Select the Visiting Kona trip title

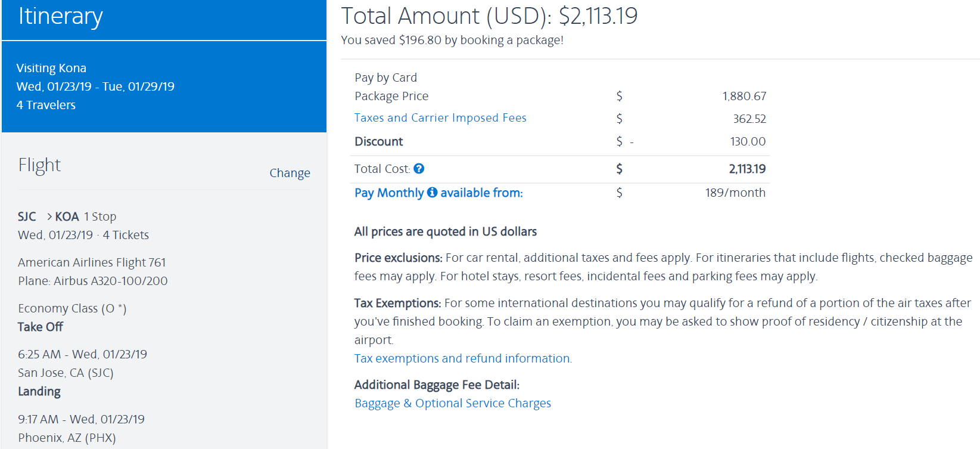[x=51, y=68]
